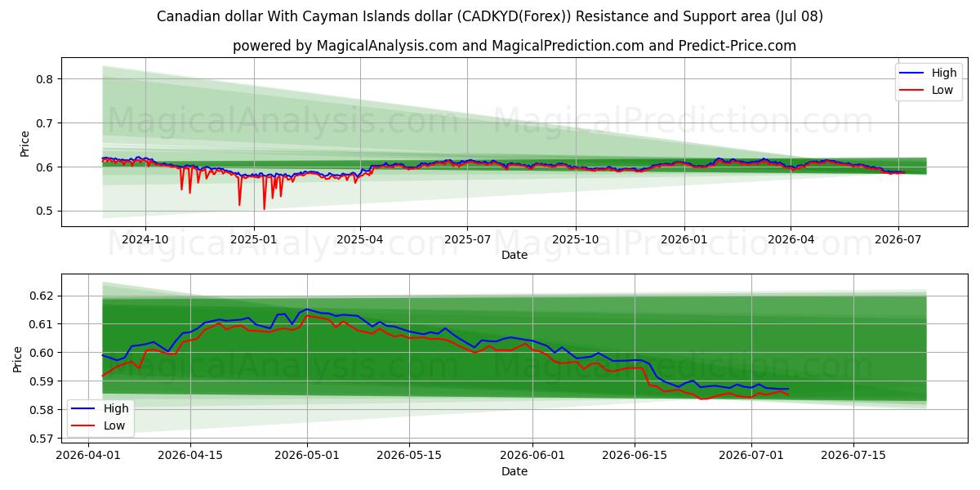This screenshot has width=980, height=490.
Task: Click the 2026-04-15 date tick label
Action: click(190, 456)
